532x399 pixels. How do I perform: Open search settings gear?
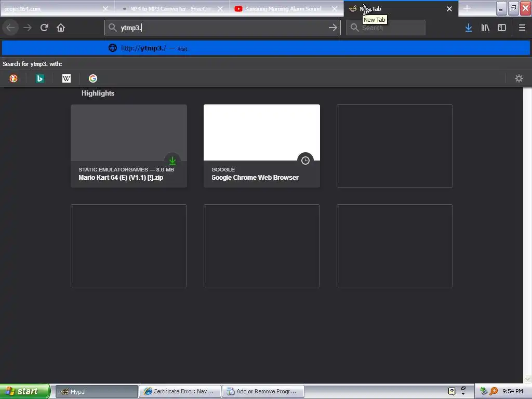519,79
